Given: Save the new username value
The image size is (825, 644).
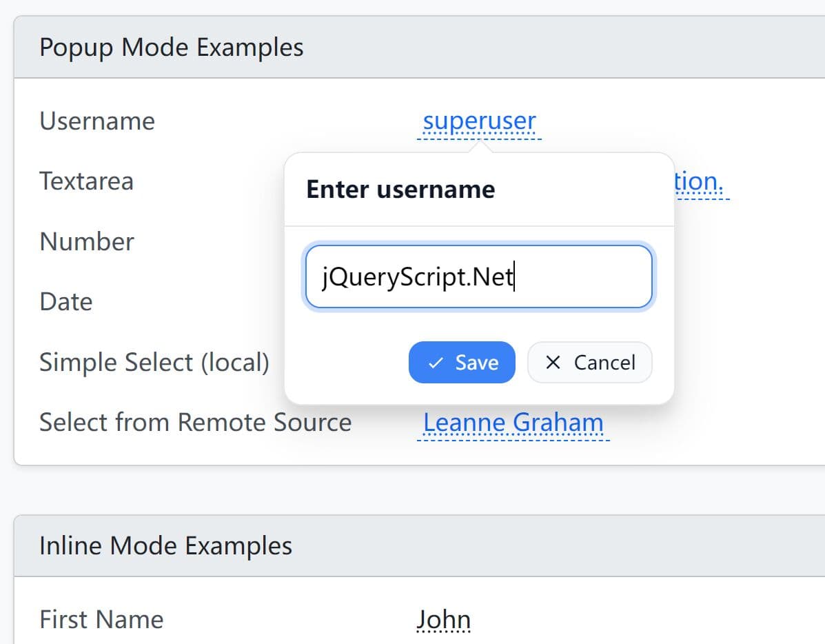Looking at the screenshot, I should click(x=462, y=362).
